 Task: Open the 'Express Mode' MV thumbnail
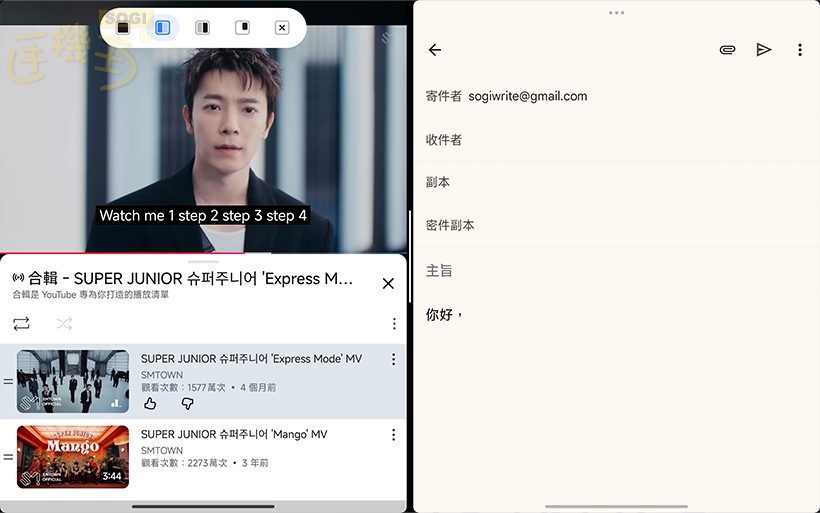tap(73, 382)
